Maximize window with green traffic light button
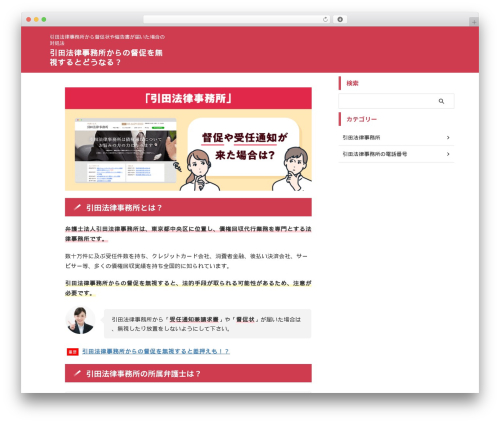 coord(44,19)
